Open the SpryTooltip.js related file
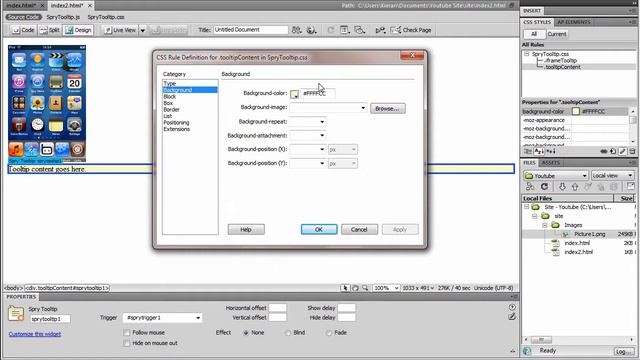Image resolution: width=640 pixels, height=360 pixels. click(63, 17)
